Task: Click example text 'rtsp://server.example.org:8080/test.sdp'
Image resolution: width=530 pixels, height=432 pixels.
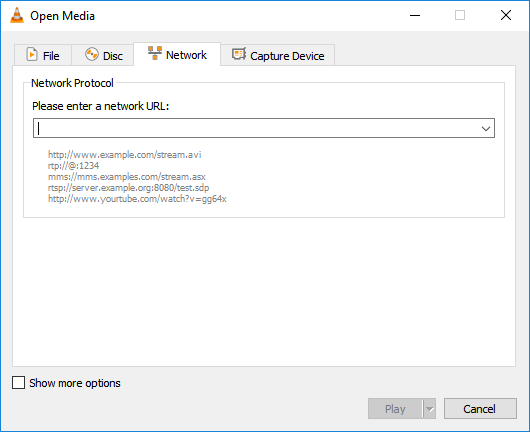Action: pyautogui.click(x=128, y=188)
